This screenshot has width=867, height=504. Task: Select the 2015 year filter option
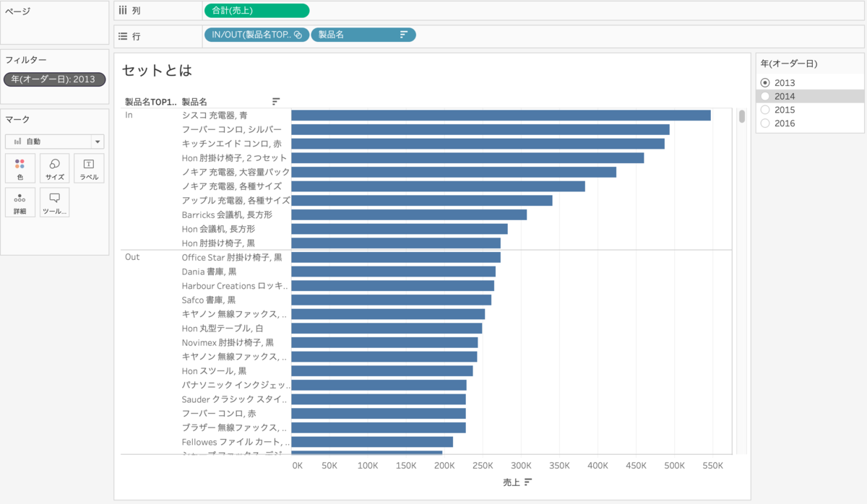coord(764,109)
